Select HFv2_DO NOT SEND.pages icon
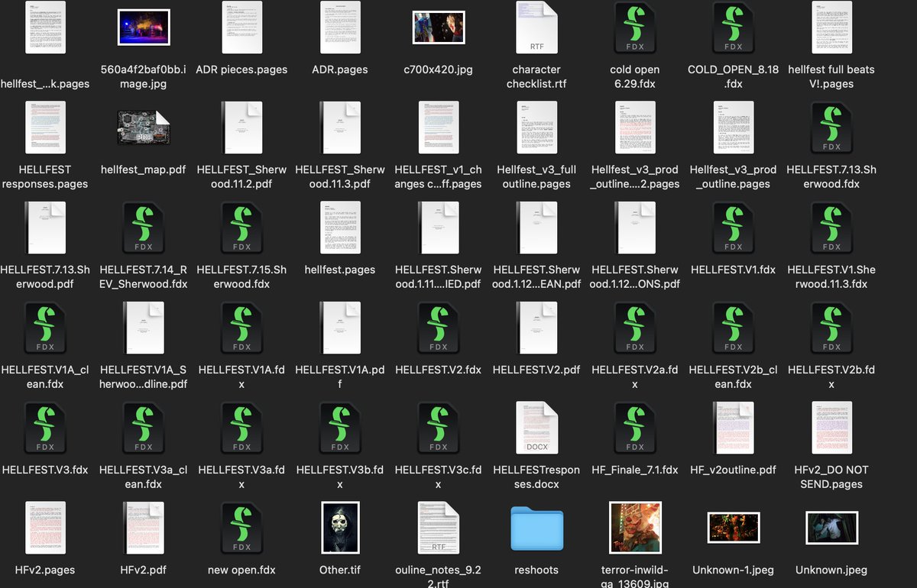917x588 pixels. pyautogui.click(x=831, y=428)
